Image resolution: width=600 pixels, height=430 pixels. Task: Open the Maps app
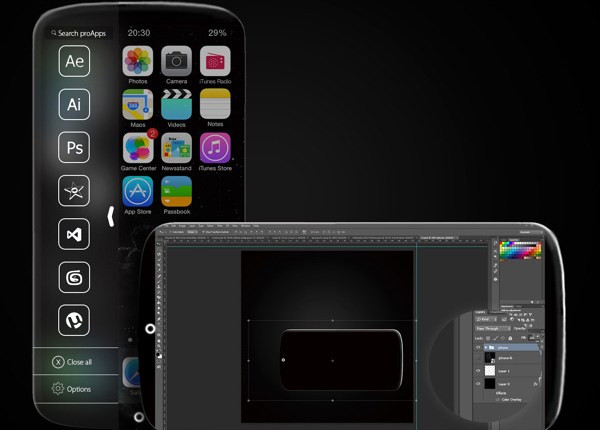pos(138,104)
